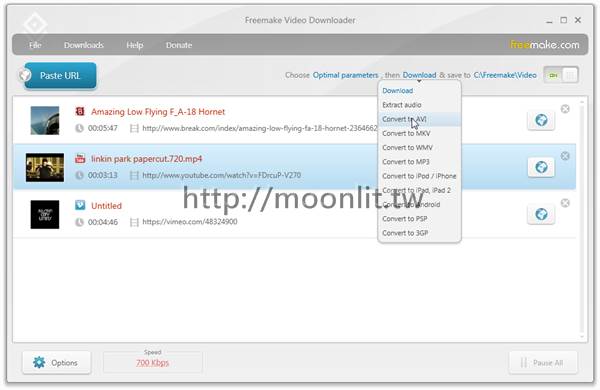Toggle the one-click download mode switch

[561, 75]
